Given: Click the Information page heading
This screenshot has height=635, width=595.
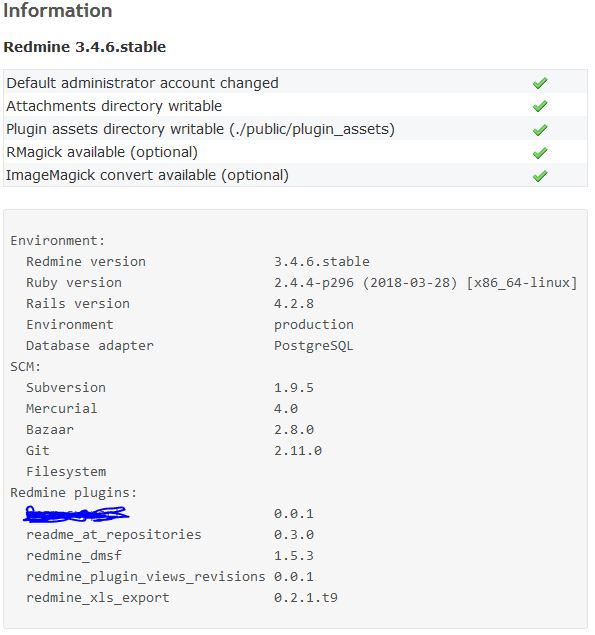Looking at the screenshot, I should click(58, 11).
